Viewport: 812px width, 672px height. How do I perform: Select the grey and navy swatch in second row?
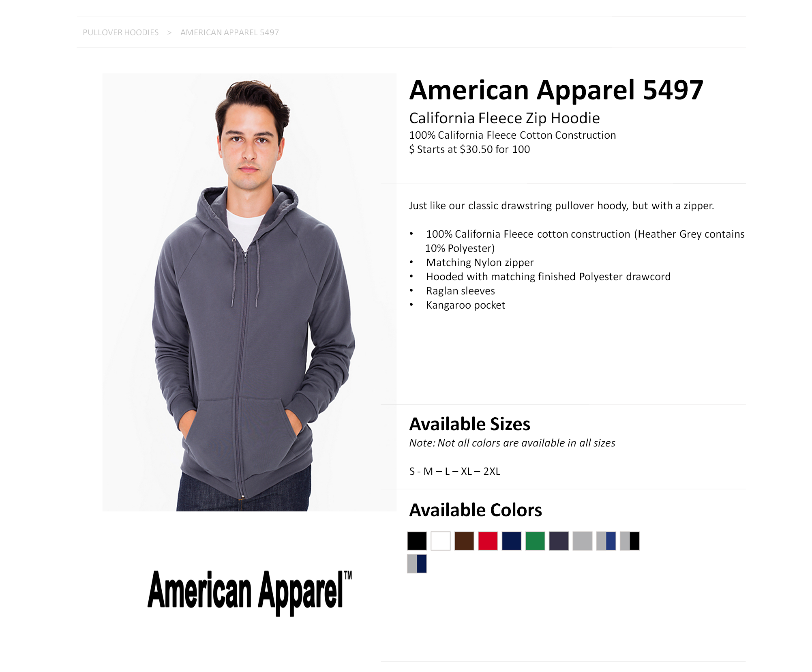tap(417, 563)
